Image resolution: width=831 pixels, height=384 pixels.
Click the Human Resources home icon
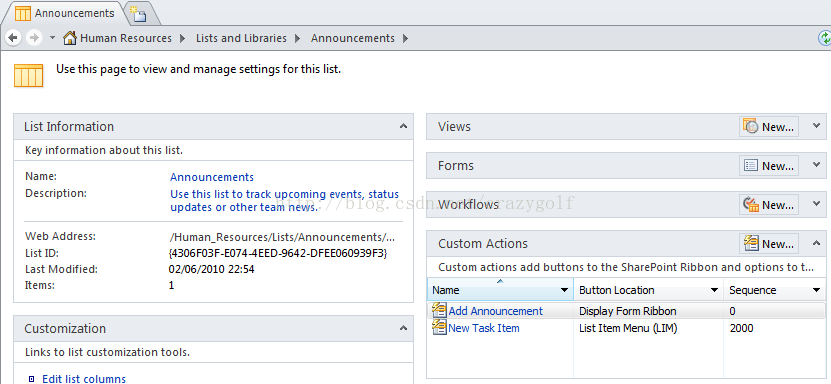[x=70, y=38]
